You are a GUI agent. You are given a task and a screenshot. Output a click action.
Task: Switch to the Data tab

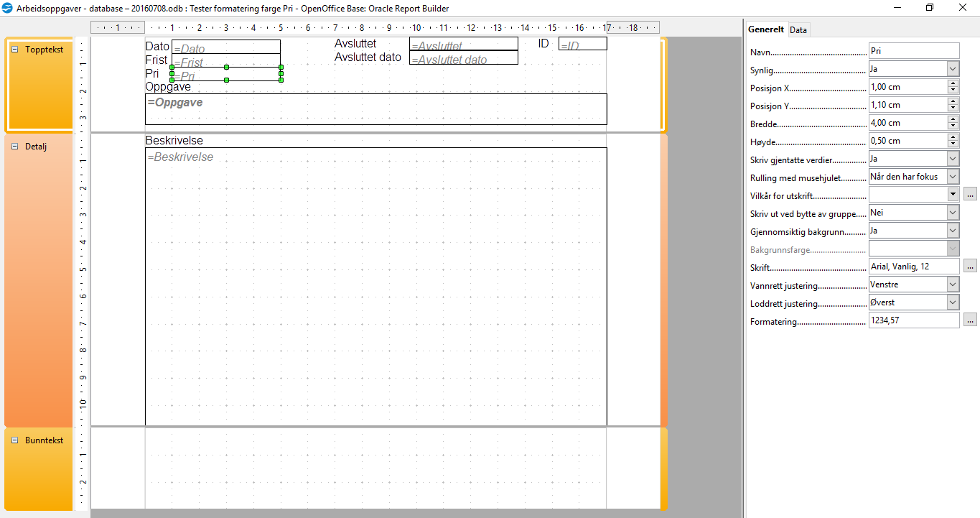[x=798, y=30]
